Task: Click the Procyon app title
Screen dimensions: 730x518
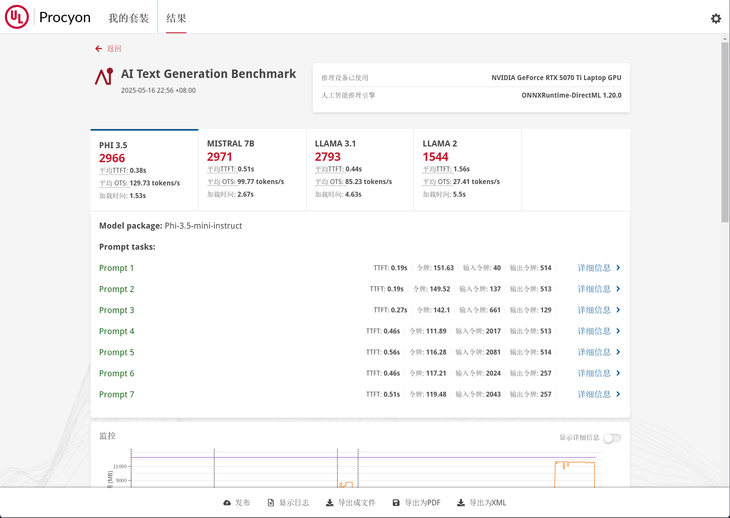Action: (65, 18)
